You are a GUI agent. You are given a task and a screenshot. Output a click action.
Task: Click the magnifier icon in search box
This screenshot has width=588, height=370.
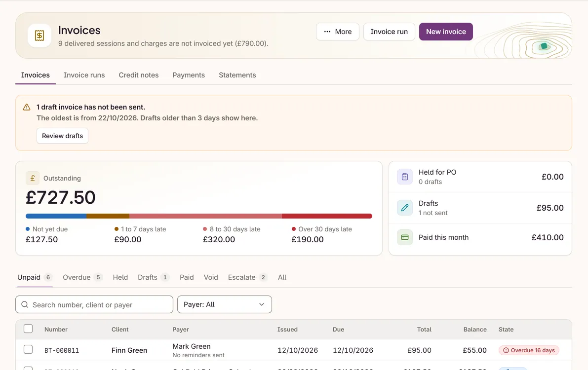25,304
